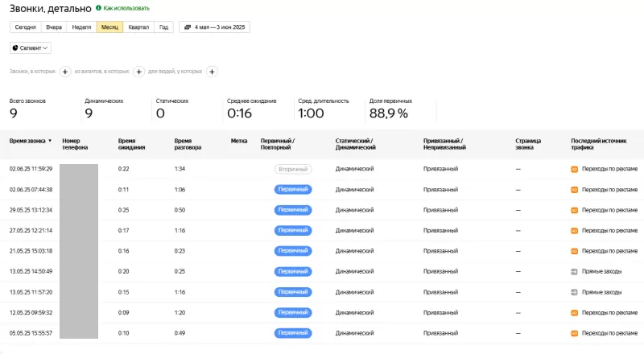Select the "Сегодня" period
Image resolution: width=644 pixels, height=354 pixels.
coord(25,27)
